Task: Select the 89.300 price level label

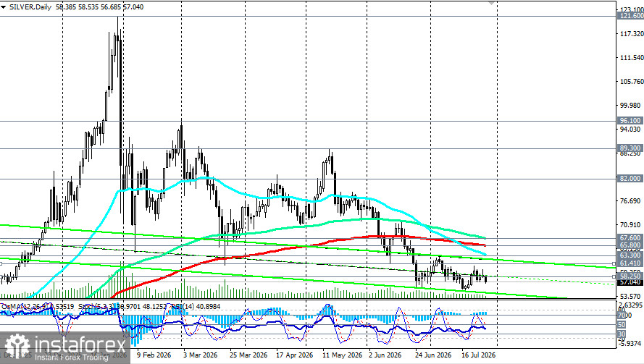Action: click(630, 148)
